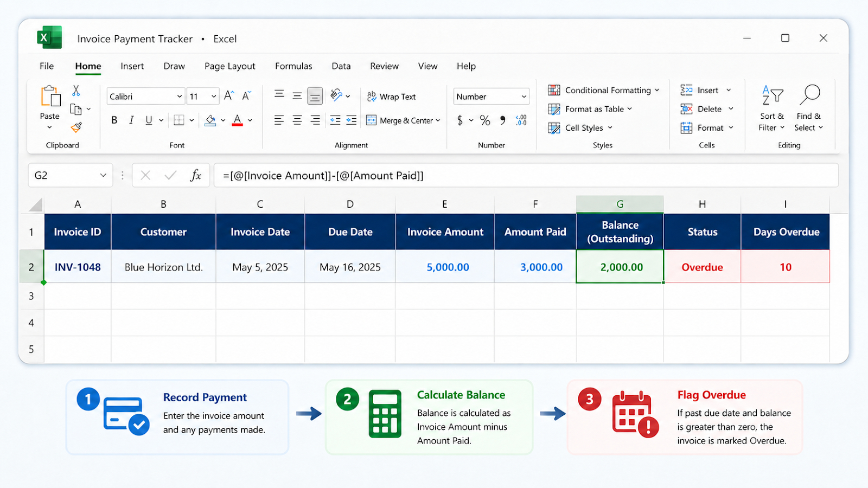Select cell INV-1048
The width and height of the screenshot is (868, 488).
click(x=78, y=267)
